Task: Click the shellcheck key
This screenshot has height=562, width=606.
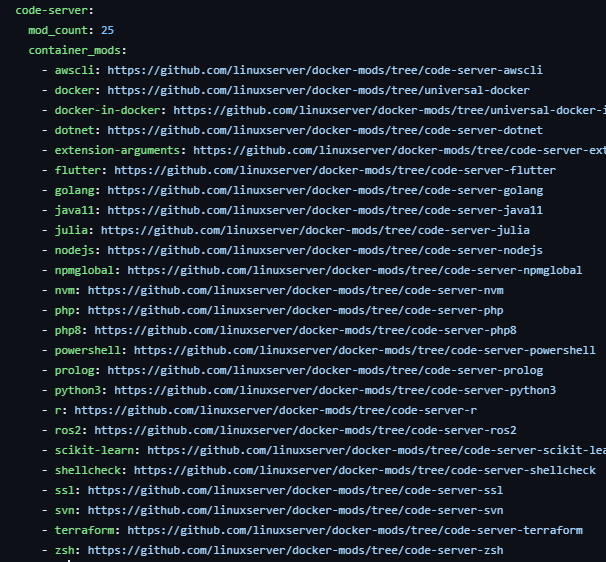Action: (x=88, y=471)
